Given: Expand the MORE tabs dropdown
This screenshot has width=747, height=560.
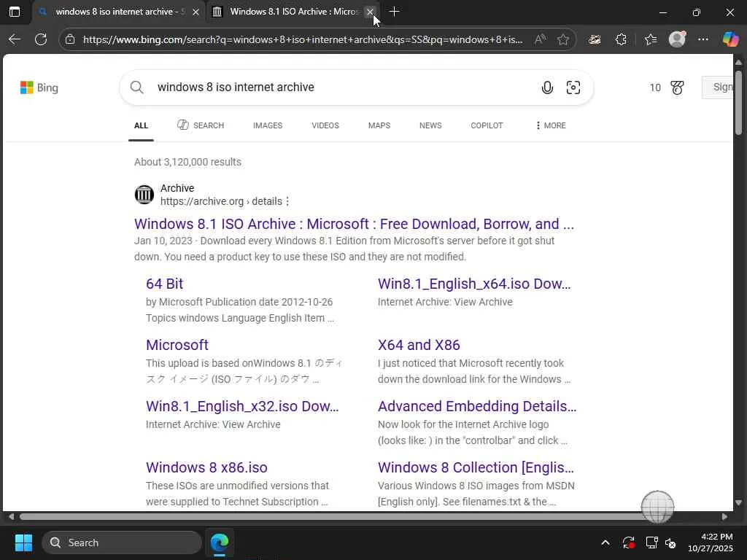Looking at the screenshot, I should click(551, 125).
